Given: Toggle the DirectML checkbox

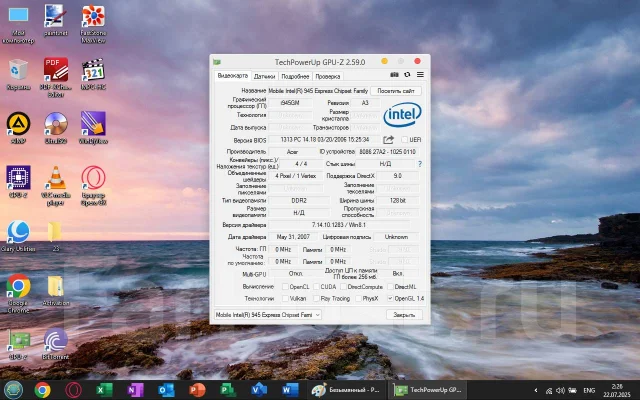Looking at the screenshot, I should click(390, 287).
